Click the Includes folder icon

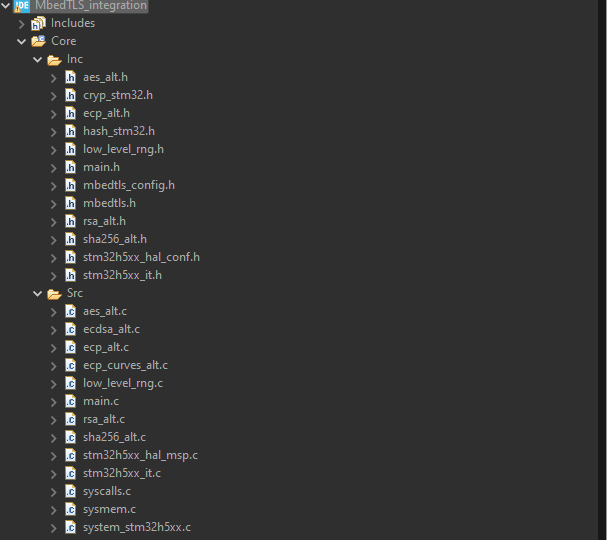click(38, 24)
